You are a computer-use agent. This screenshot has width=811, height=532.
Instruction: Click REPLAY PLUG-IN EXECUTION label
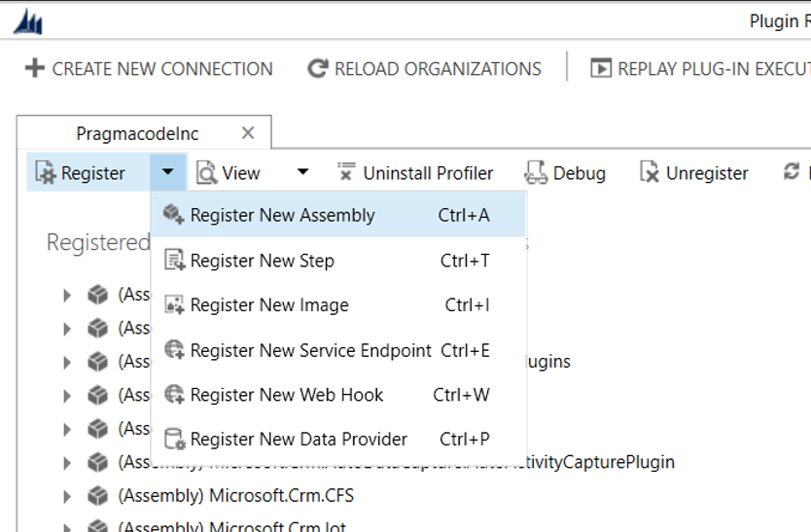[714, 69]
